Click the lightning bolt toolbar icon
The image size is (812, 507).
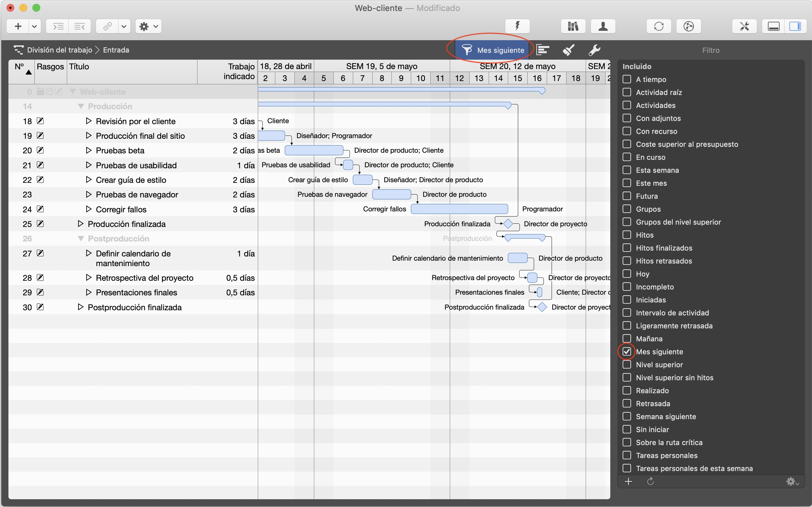tap(517, 26)
